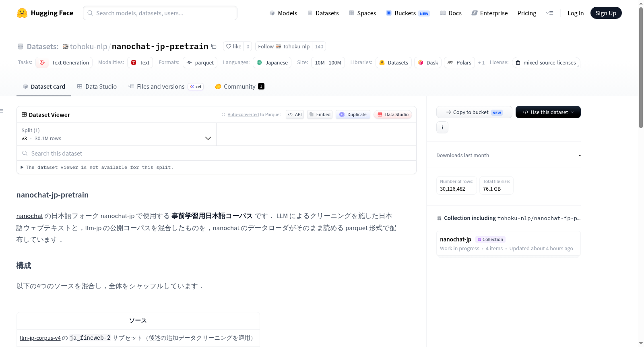Select the Dask library tag
644x347 pixels.
(428, 62)
